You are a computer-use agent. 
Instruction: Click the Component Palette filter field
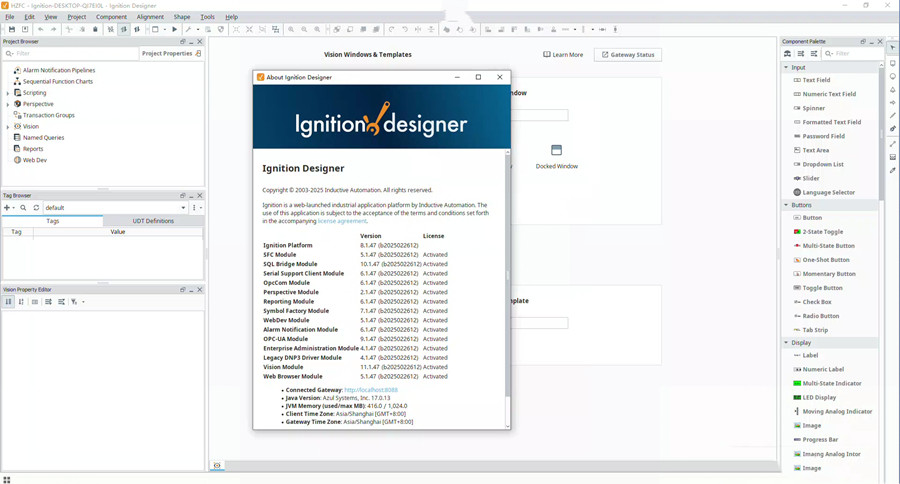point(852,53)
